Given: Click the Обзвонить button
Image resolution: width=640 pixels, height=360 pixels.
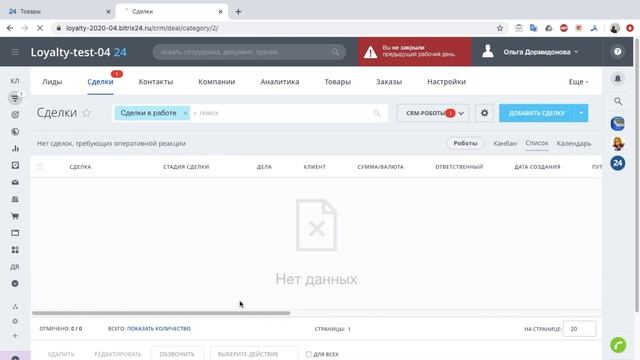Looking at the screenshot, I should click(177, 354).
